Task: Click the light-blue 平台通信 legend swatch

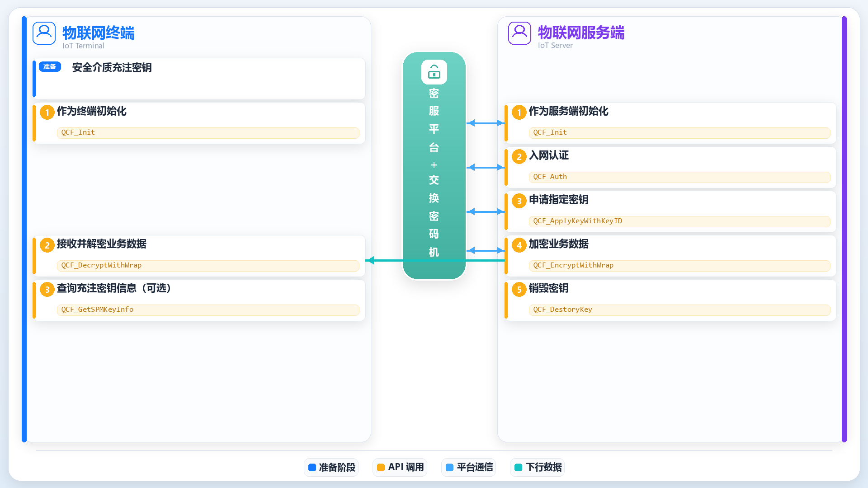Action: 449,467
